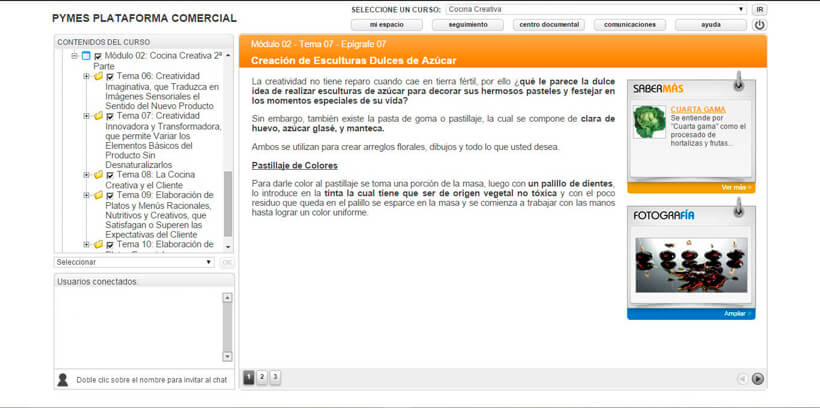Image resolution: width=820 pixels, height=408 pixels.
Task: Click connected users list scroll up arrow
Action: coord(227,298)
